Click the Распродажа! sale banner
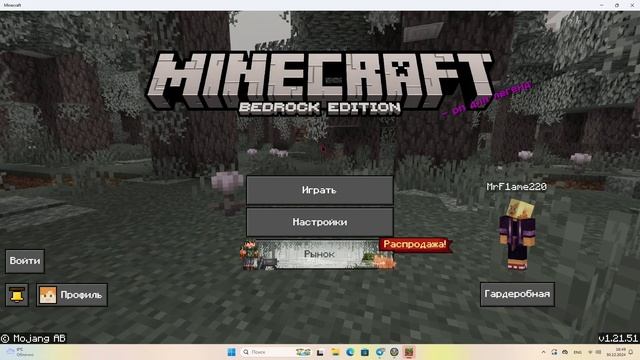 (415, 244)
